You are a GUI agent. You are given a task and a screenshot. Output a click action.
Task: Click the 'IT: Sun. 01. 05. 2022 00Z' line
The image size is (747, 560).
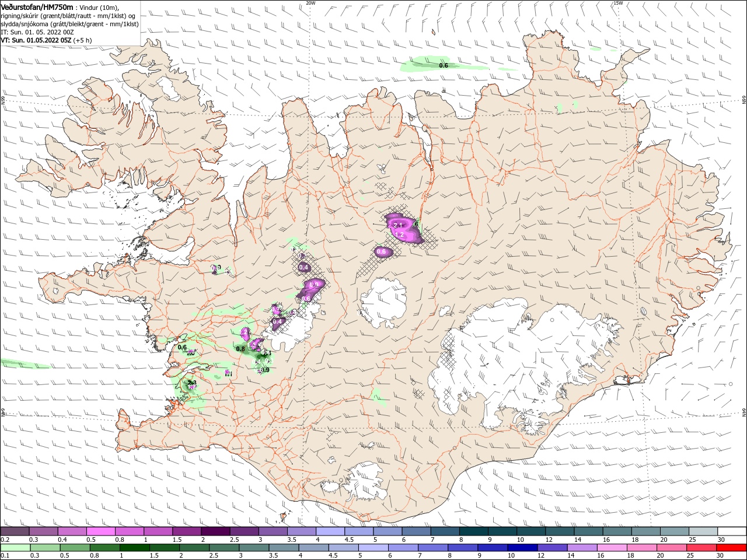pos(37,32)
